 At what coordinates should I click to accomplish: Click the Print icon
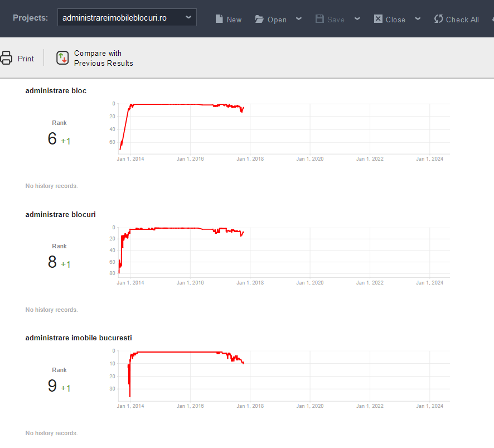(6, 57)
